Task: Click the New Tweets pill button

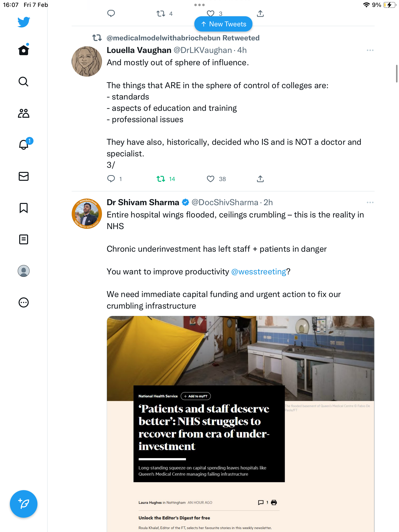Action: click(x=223, y=24)
